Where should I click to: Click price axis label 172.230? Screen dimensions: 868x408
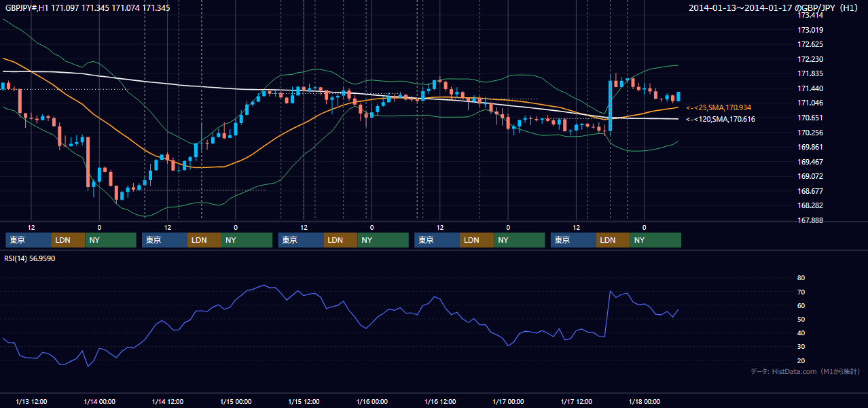810,59
